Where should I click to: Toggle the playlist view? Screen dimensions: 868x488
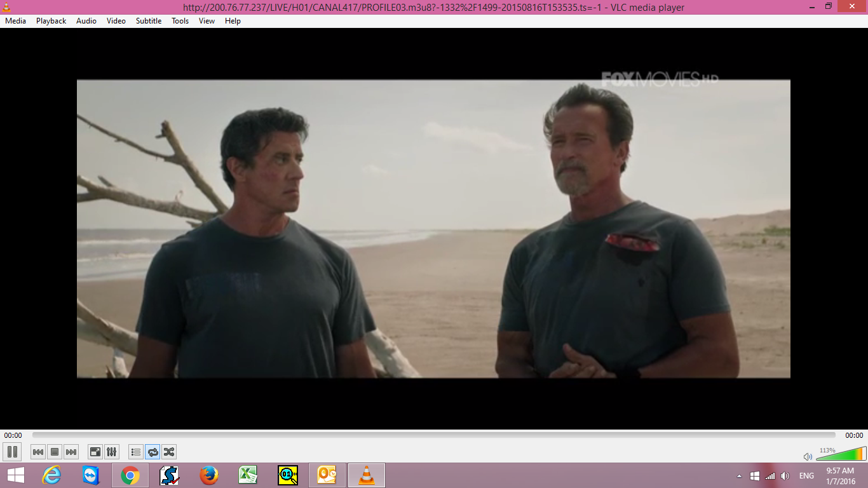point(135,452)
